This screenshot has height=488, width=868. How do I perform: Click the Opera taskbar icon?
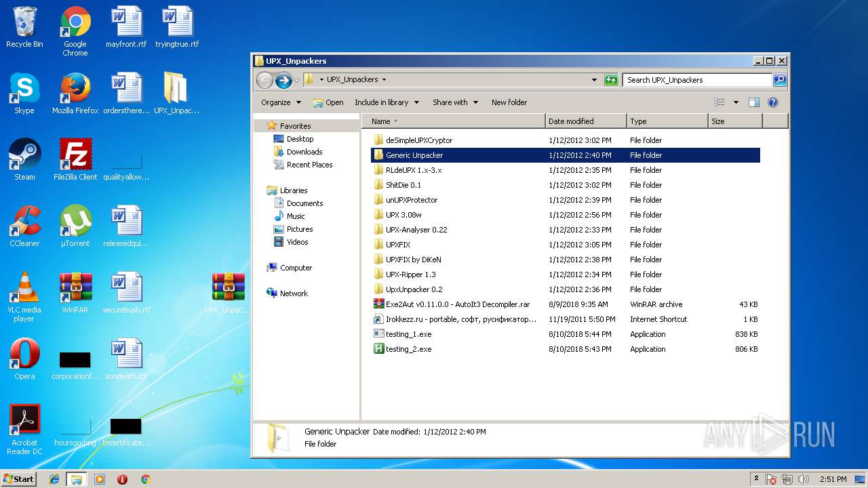[x=123, y=479]
